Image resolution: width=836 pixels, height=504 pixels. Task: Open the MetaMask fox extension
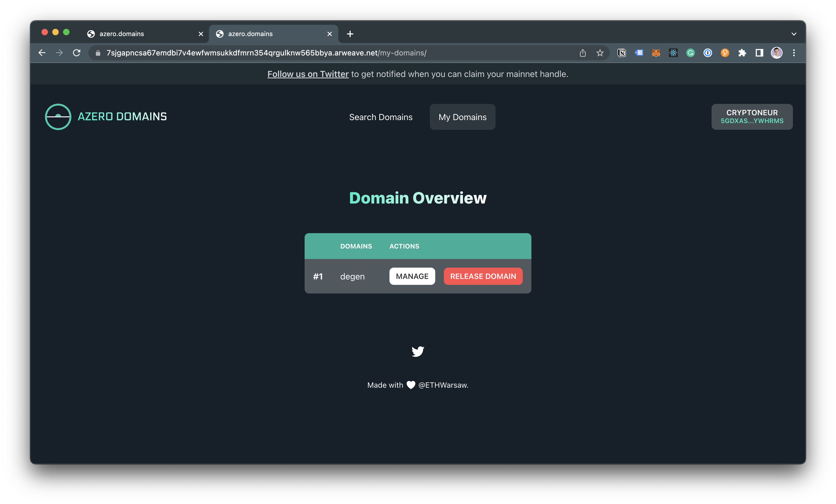(x=656, y=53)
